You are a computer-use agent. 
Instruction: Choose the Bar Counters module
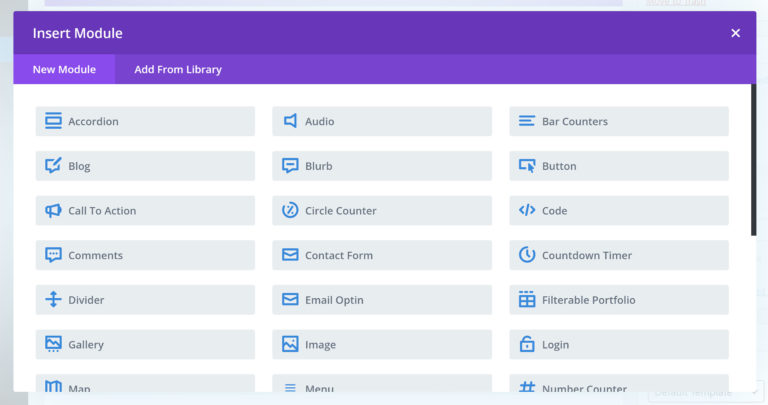click(x=619, y=121)
